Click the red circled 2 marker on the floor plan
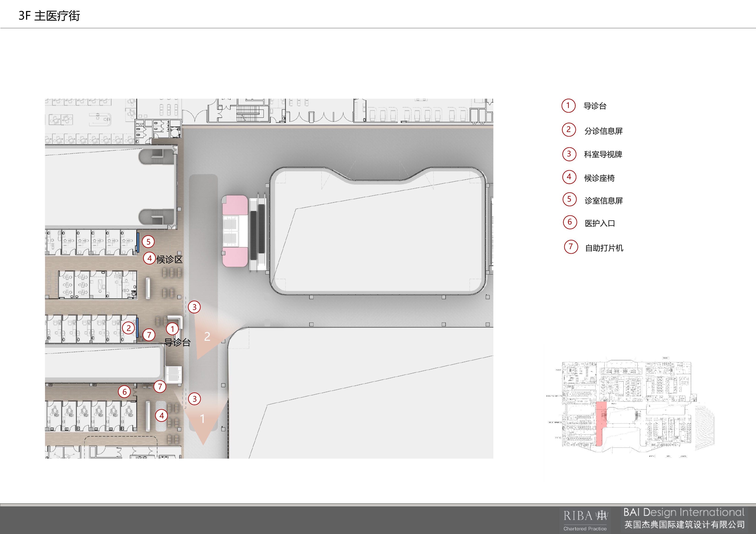Image resolution: width=756 pixels, height=534 pixels. (128, 328)
